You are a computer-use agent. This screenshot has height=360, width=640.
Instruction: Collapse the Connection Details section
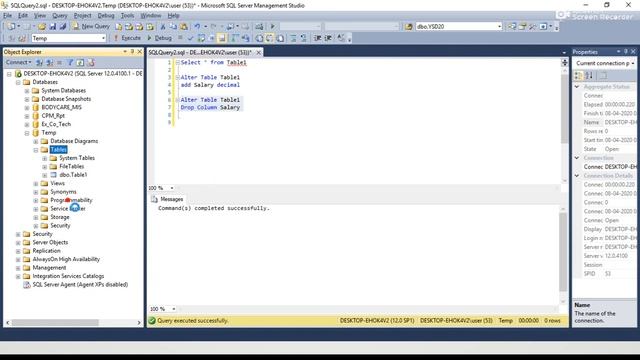(577, 176)
